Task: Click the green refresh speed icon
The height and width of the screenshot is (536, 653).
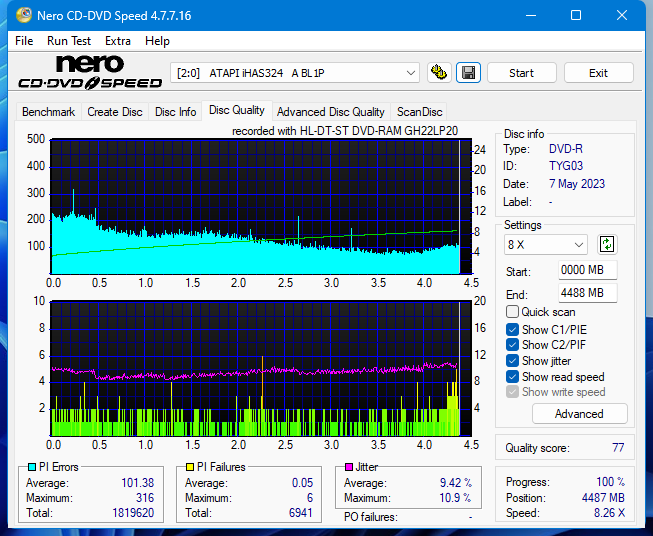Action: [x=607, y=244]
